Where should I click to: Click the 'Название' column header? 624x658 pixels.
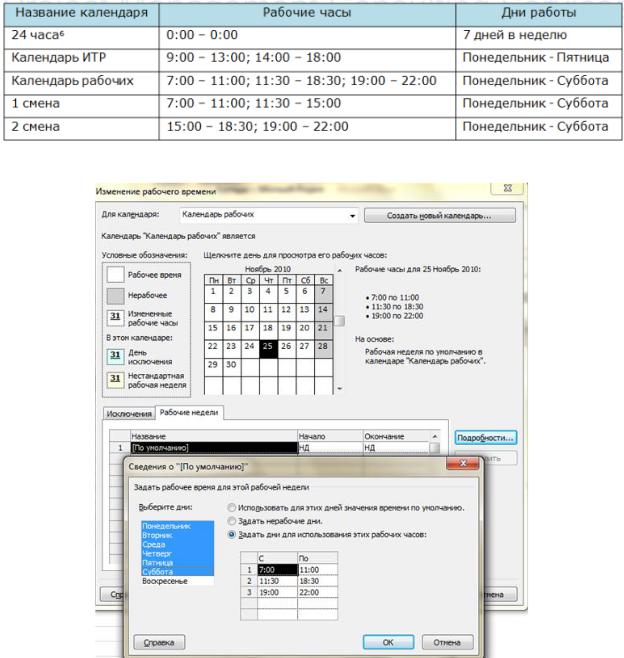[x=214, y=436]
